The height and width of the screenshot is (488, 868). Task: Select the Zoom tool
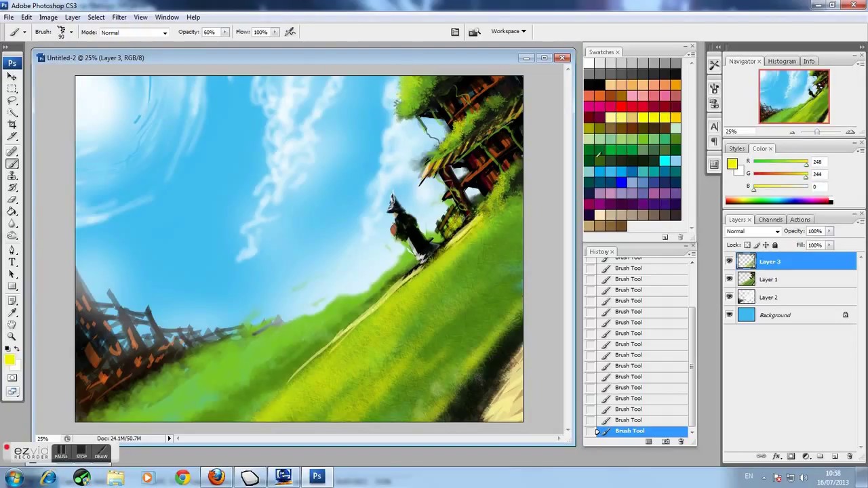click(12, 337)
